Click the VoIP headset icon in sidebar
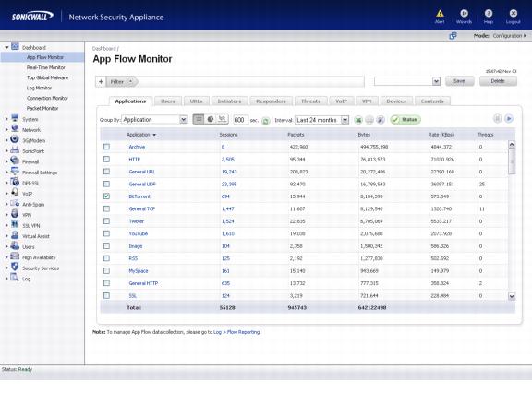 [15, 193]
